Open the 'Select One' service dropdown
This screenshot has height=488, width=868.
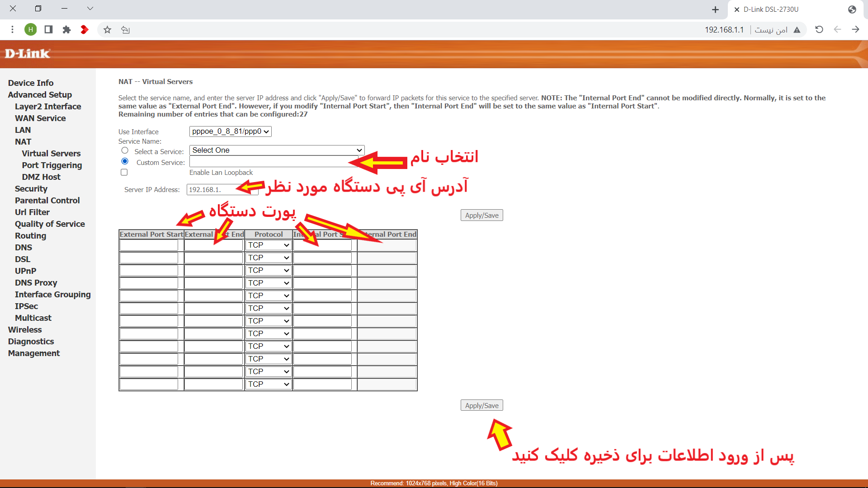pos(276,150)
